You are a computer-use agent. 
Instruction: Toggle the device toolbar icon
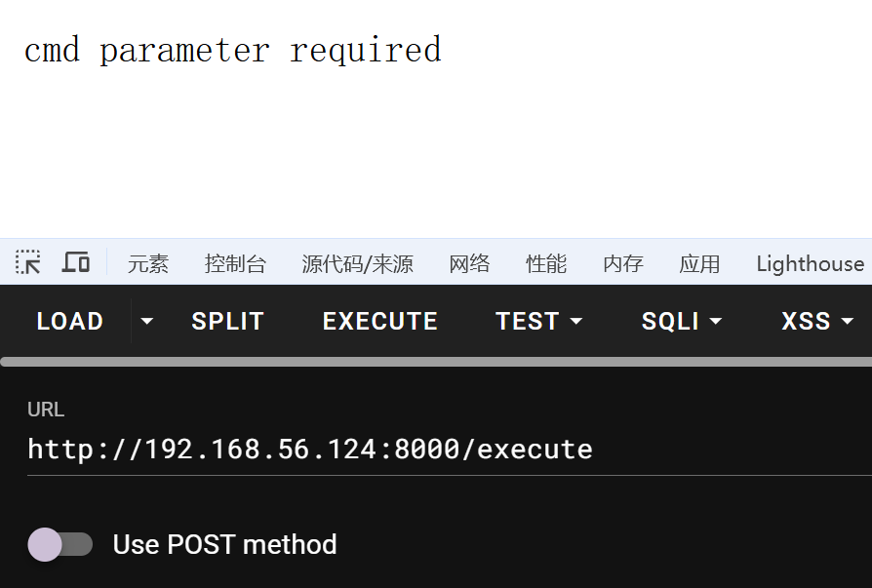pos(76,262)
